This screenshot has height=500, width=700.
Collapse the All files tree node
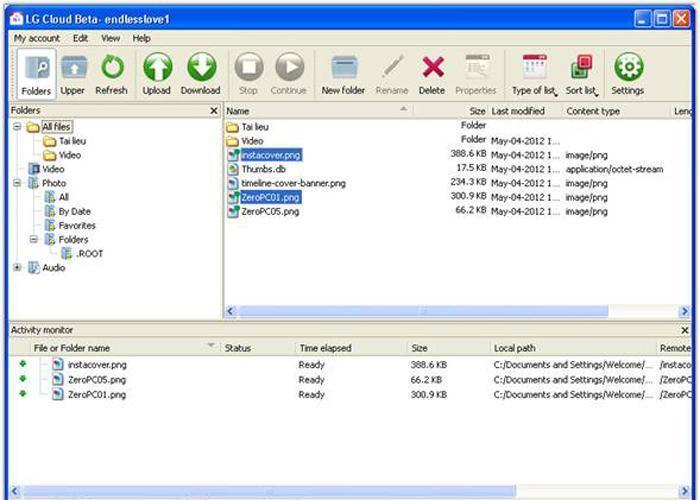18,127
